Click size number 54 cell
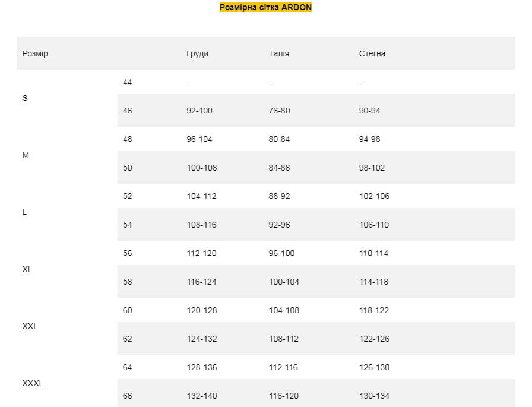This screenshot has width=532, height=407. coord(128,225)
